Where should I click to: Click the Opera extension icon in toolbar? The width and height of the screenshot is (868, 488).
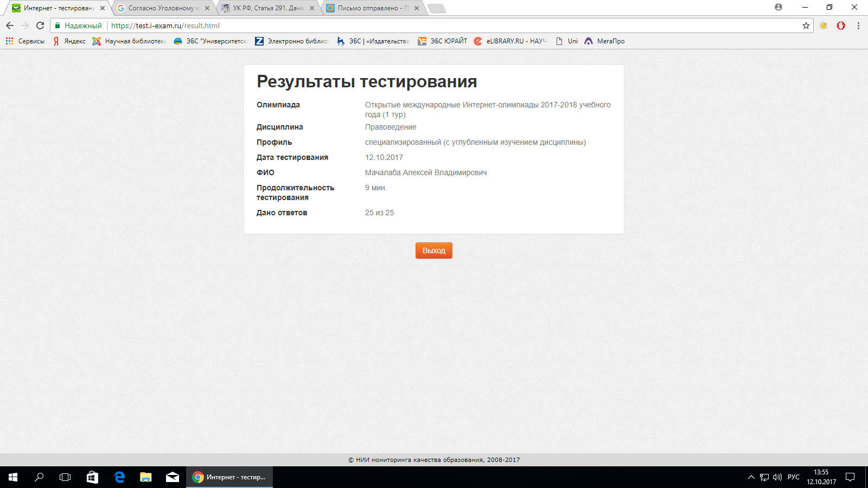841,25
